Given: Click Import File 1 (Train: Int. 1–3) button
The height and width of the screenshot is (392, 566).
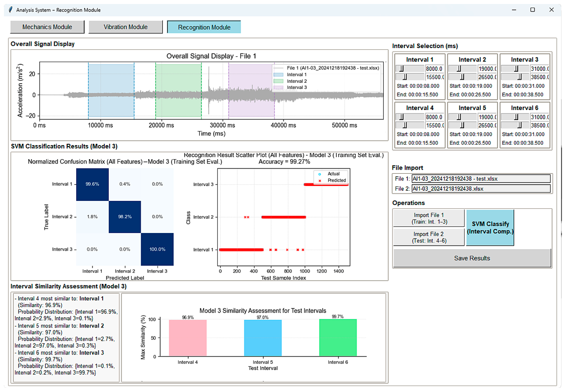Looking at the screenshot, I should (429, 218).
